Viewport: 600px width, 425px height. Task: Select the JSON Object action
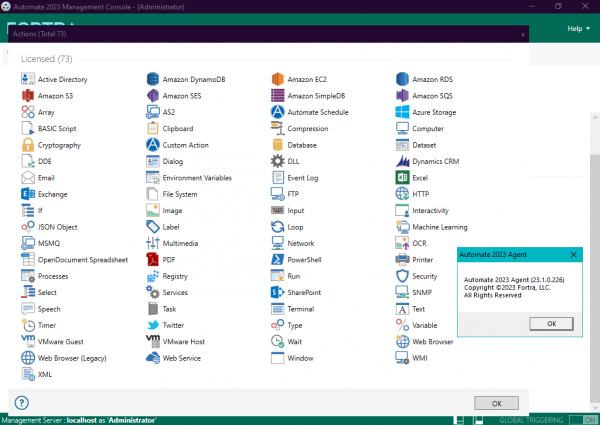click(56, 227)
